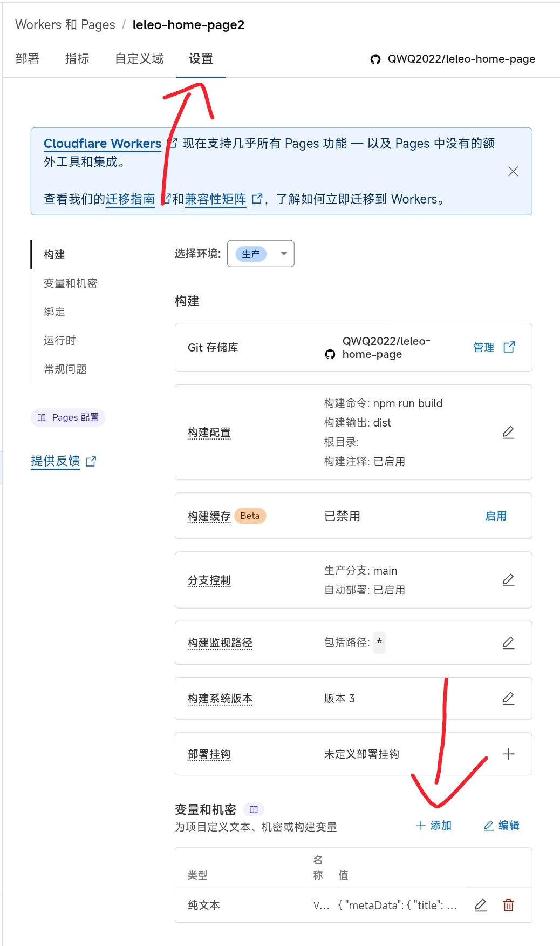Select 常规问题 in settings sidebar
Viewport: 560px width, 946px height.
coord(65,369)
